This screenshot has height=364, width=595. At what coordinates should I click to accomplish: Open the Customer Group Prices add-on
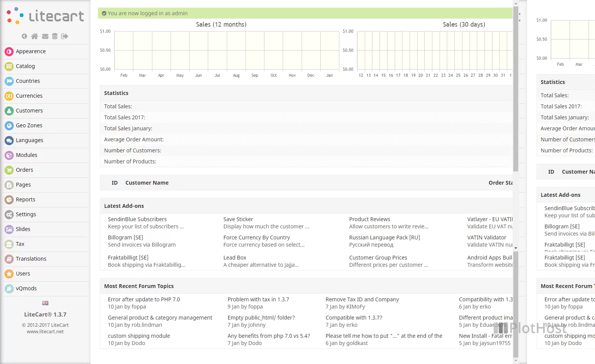point(378,258)
